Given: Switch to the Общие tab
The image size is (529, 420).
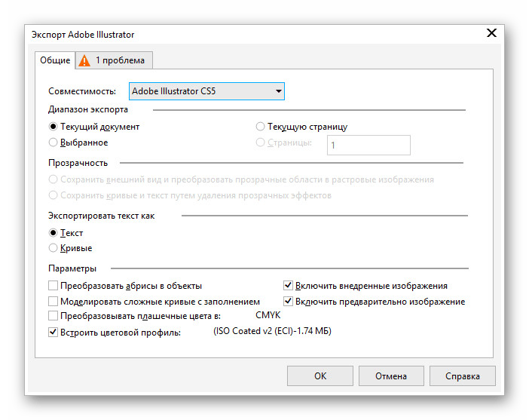Looking at the screenshot, I should tap(55, 60).
